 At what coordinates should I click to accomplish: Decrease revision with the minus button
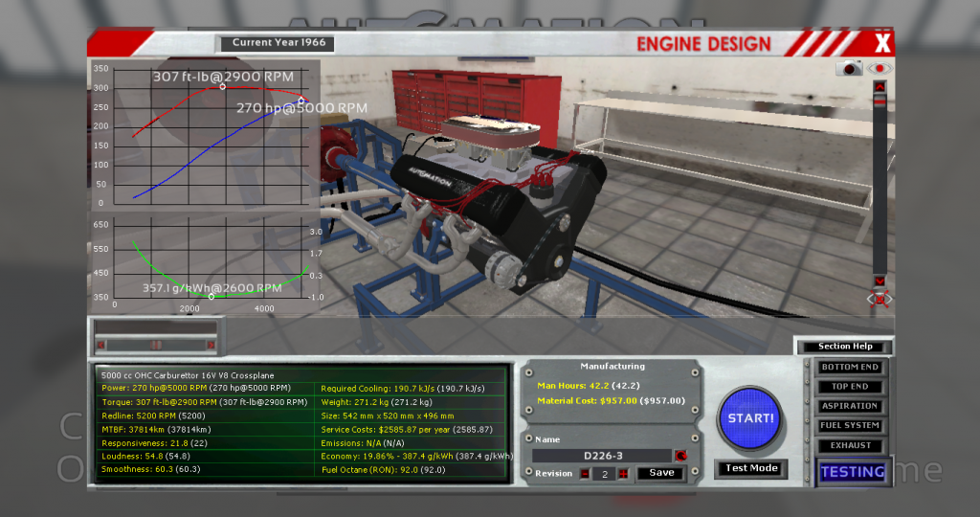(585, 474)
